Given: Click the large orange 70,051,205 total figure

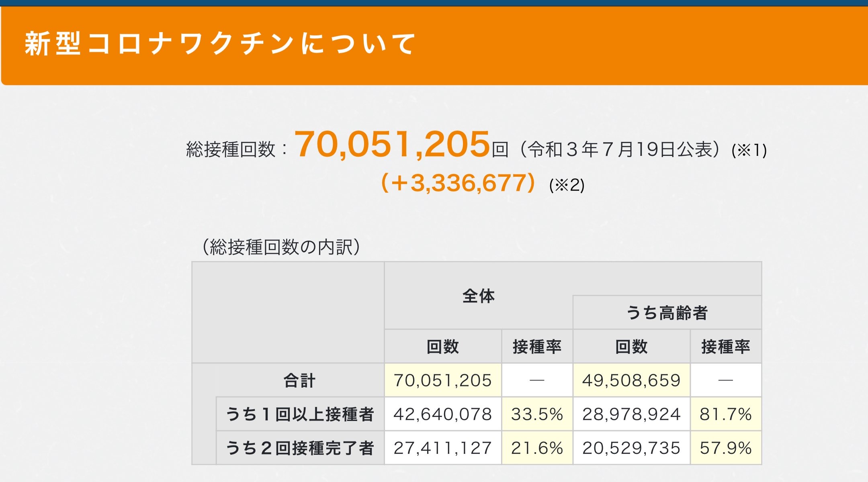Looking at the screenshot, I should 392,145.
